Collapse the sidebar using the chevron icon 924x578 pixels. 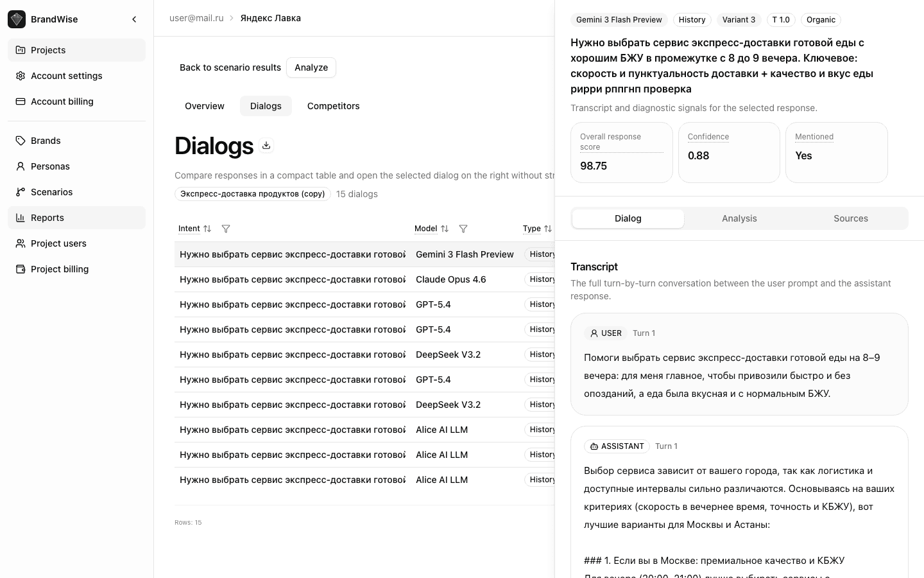134,19
